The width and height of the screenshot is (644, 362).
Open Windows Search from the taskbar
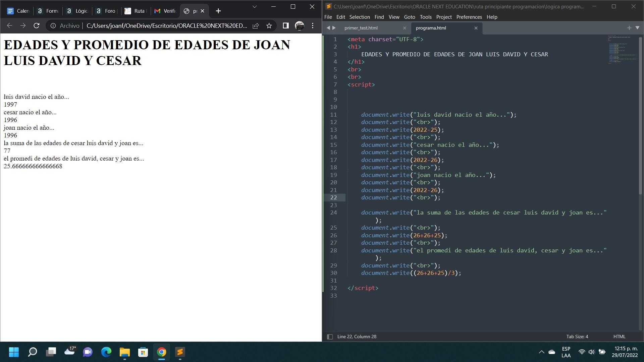[33, 352]
